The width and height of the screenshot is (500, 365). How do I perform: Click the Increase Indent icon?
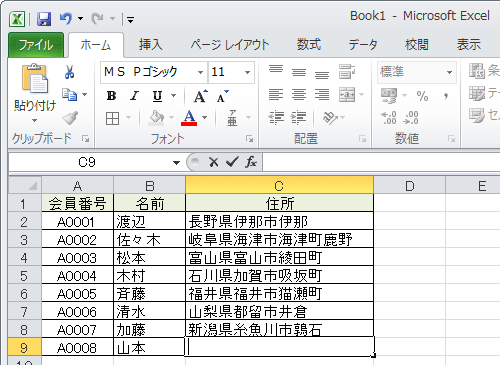point(299,117)
